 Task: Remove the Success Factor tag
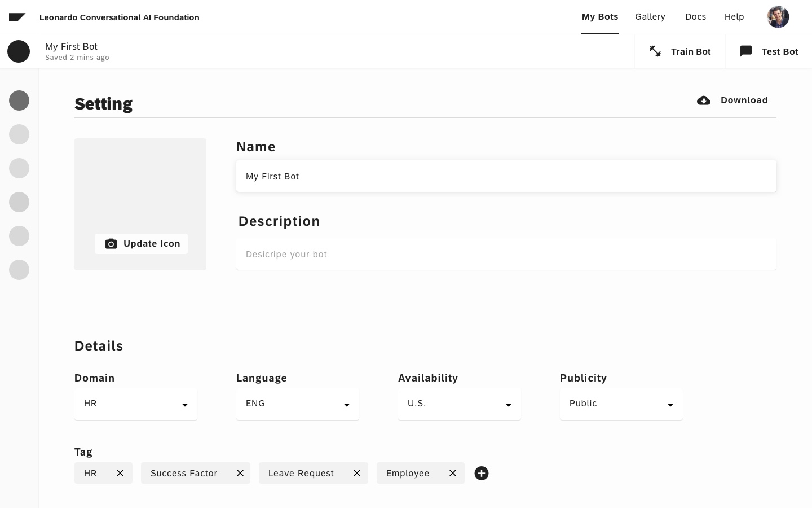point(240,473)
